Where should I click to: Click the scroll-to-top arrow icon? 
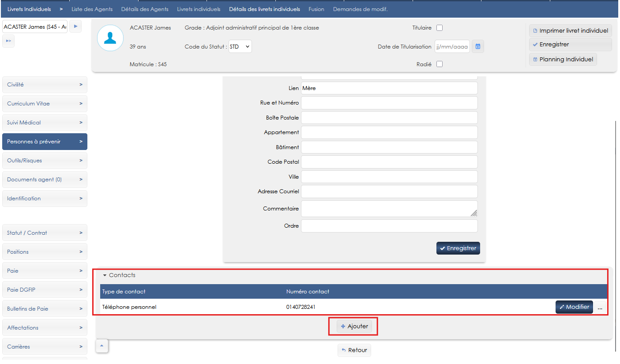tap(102, 346)
